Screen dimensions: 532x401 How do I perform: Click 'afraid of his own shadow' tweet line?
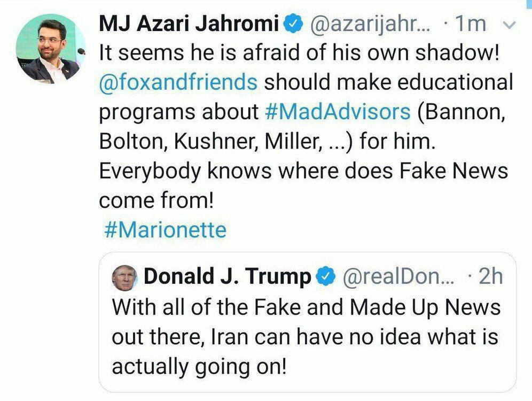299,53
